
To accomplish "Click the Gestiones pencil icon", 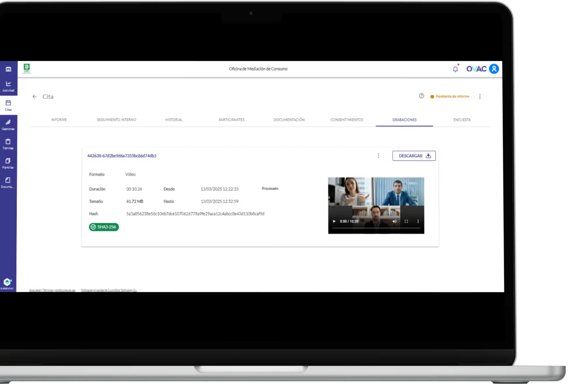I will 8,124.
